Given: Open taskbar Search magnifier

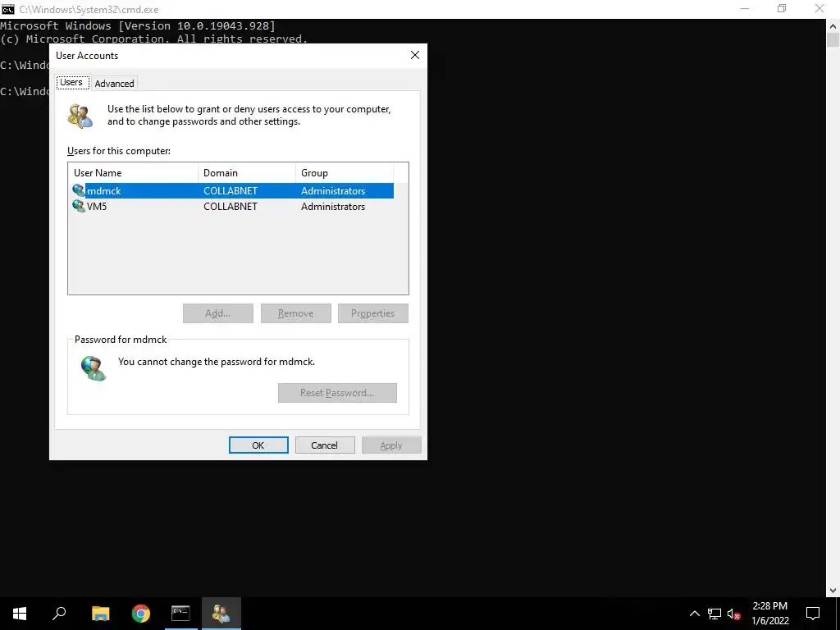Looking at the screenshot, I should pos(59,614).
